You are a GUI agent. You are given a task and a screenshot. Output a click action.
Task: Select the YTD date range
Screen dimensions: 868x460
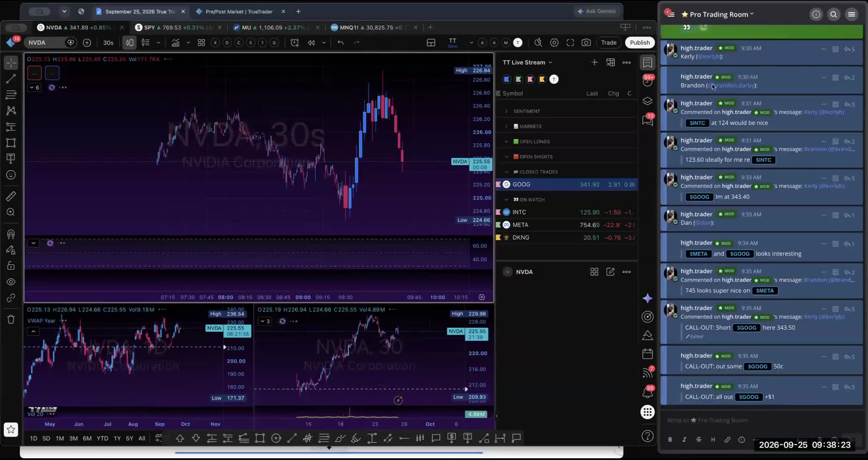click(102, 438)
